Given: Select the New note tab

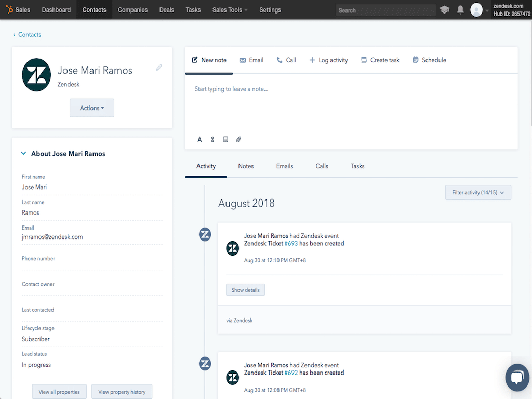Looking at the screenshot, I should tap(209, 60).
